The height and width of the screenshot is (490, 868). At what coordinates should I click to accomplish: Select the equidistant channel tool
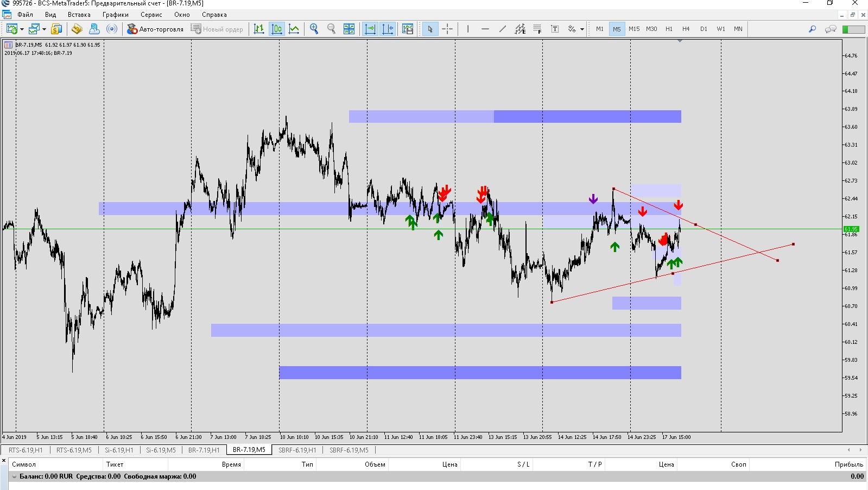520,29
